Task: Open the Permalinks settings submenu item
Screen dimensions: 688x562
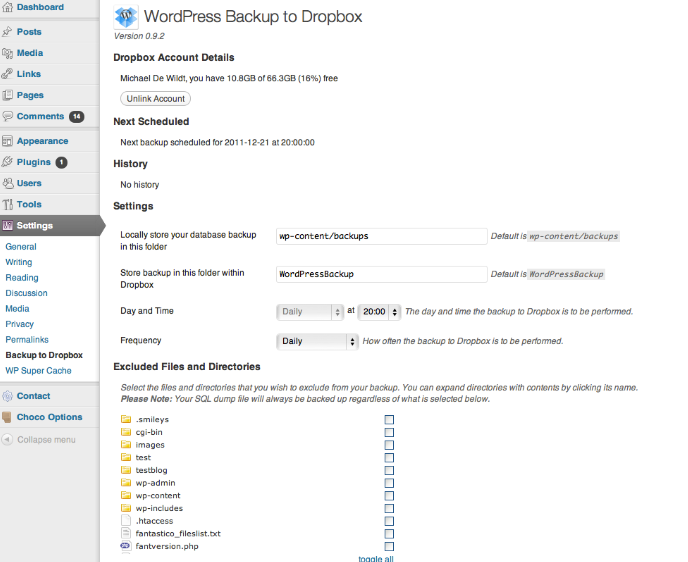Action: click(27, 340)
